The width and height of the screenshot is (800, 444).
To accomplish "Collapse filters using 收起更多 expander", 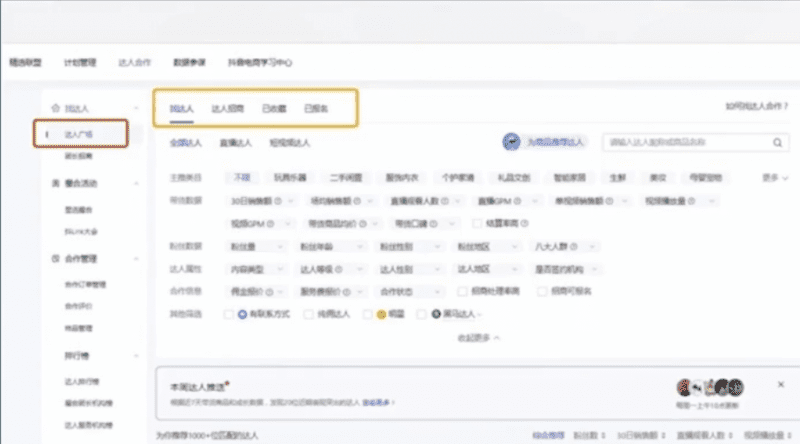I will pos(478,337).
